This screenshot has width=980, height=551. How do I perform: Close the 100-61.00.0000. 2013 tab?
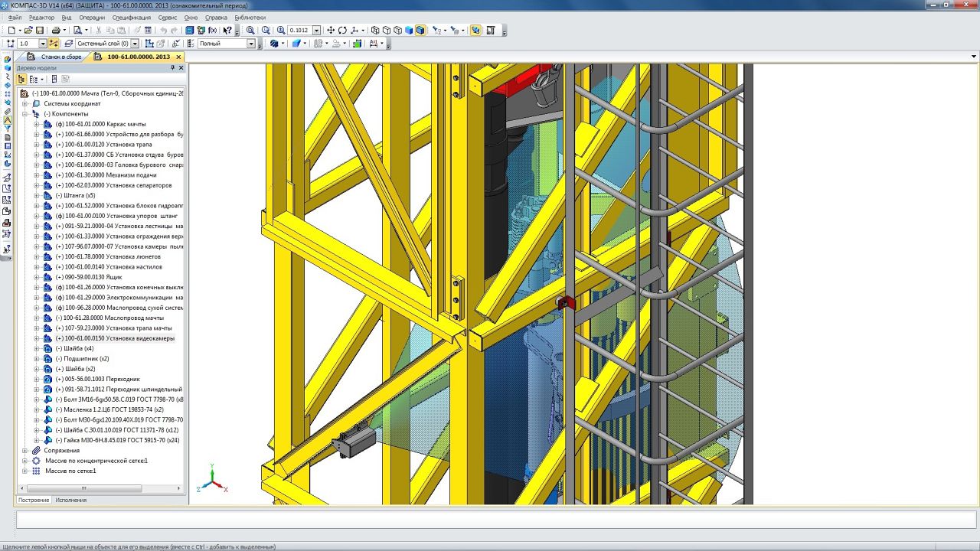[178, 57]
